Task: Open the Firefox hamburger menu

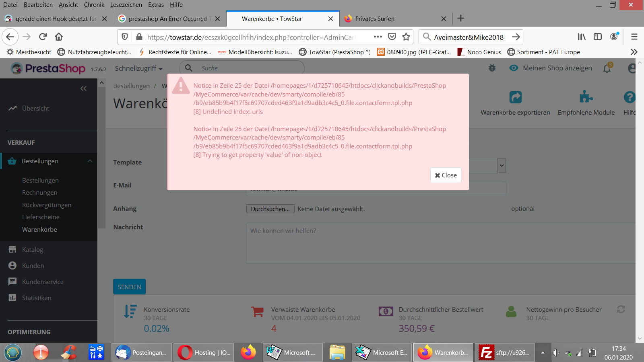Action: 634,37
